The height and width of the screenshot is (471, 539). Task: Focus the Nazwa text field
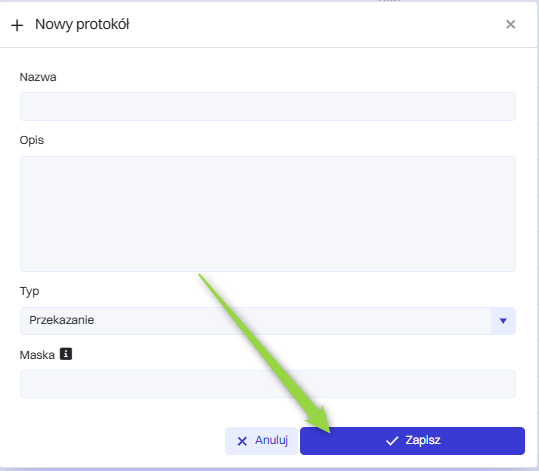[x=268, y=106]
